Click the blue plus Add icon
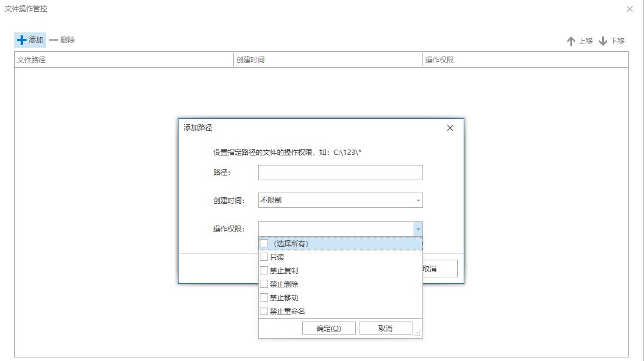This screenshot has height=361, width=644. (x=21, y=40)
